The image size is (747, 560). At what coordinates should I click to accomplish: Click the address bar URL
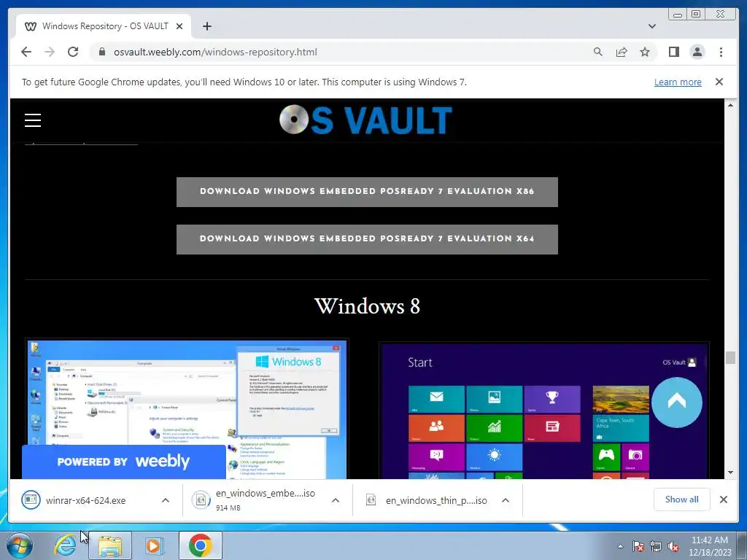pos(215,52)
